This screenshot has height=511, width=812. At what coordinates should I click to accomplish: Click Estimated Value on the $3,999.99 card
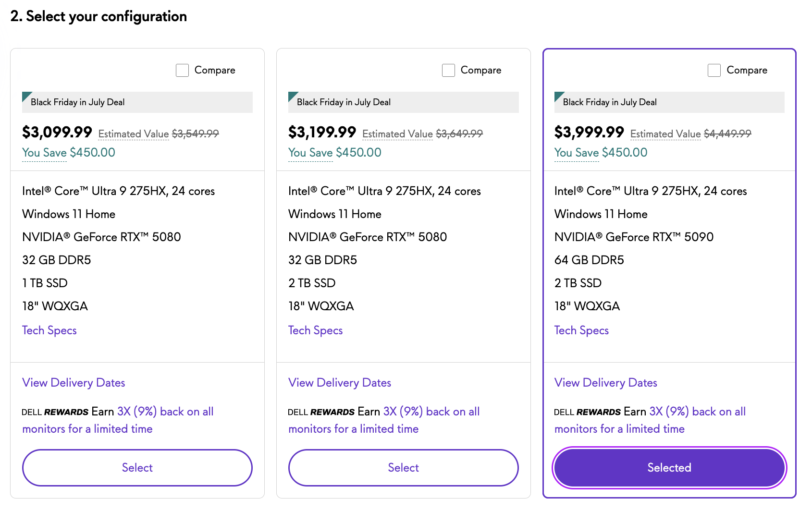(x=665, y=134)
